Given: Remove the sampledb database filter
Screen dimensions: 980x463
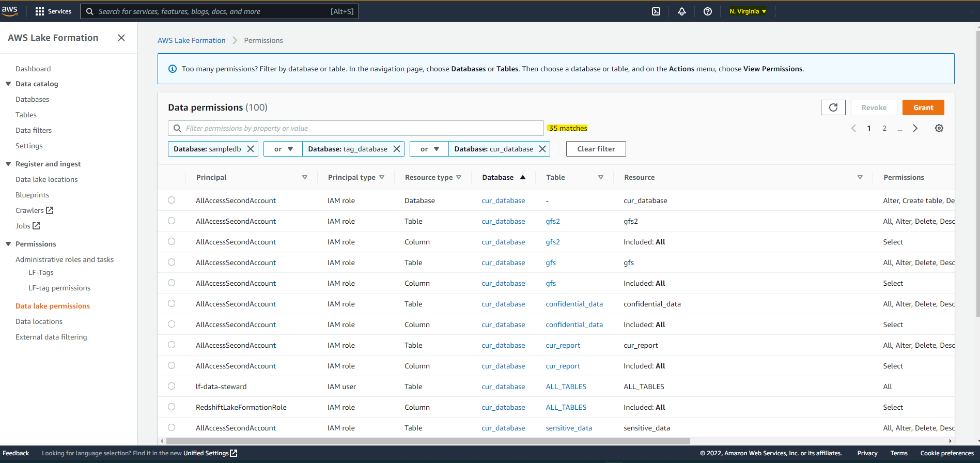Looking at the screenshot, I should pyautogui.click(x=251, y=149).
